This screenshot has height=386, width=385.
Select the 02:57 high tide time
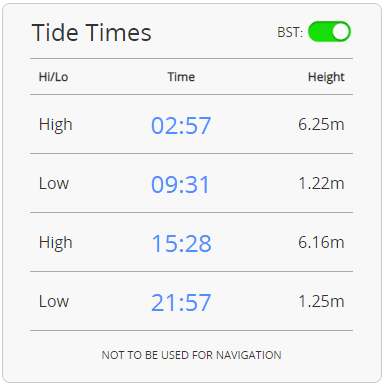click(x=181, y=125)
